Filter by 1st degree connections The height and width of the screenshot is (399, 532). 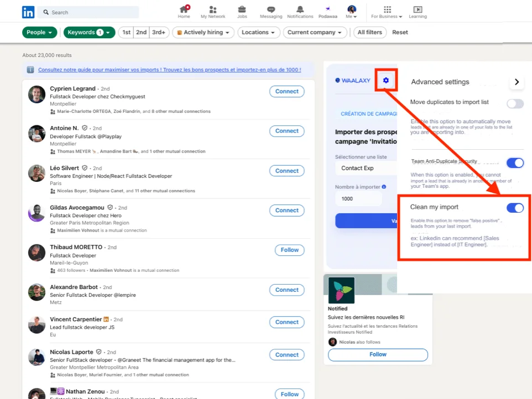(126, 33)
